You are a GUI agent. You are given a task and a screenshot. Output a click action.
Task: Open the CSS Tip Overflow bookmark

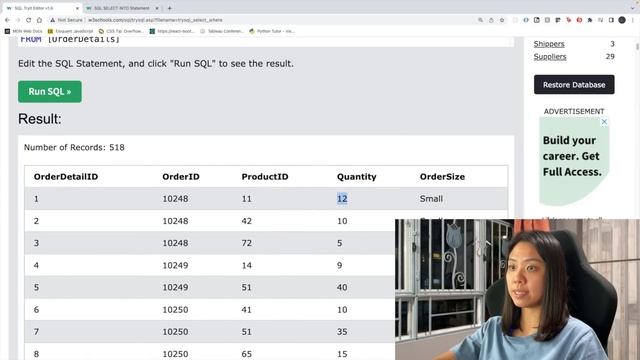pos(121,31)
